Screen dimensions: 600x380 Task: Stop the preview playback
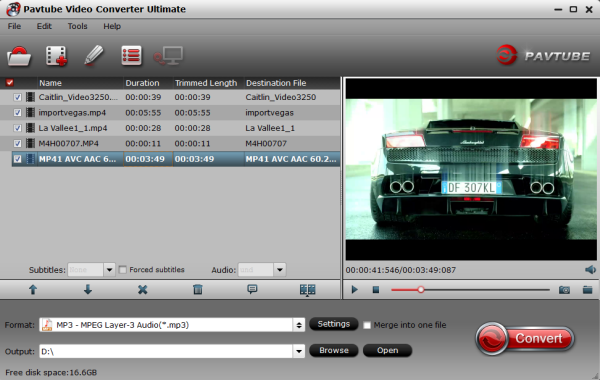[376, 290]
